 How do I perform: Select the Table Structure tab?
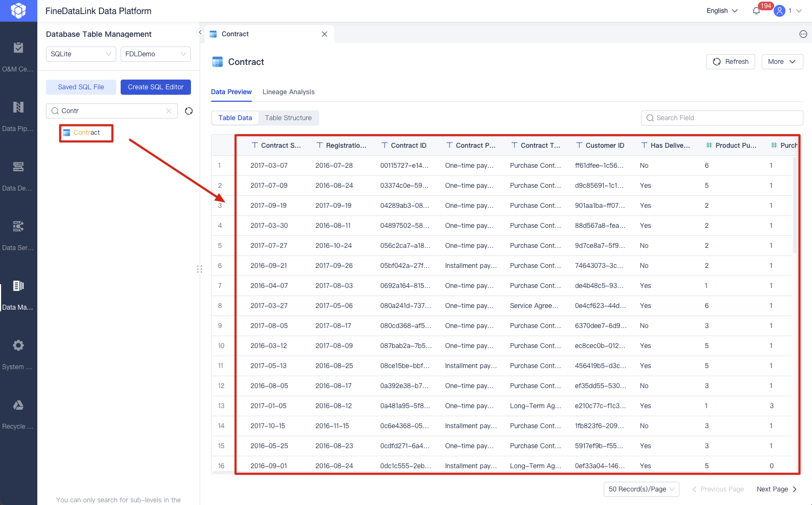click(x=288, y=118)
